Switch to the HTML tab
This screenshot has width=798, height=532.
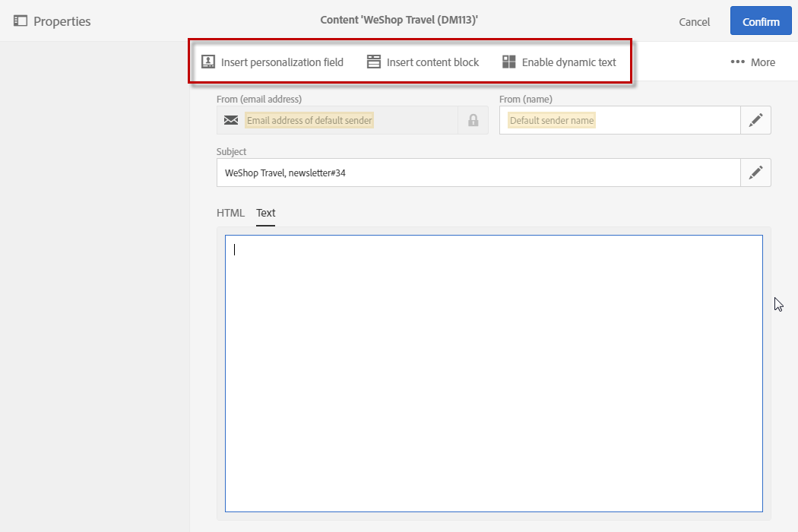(230, 213)
